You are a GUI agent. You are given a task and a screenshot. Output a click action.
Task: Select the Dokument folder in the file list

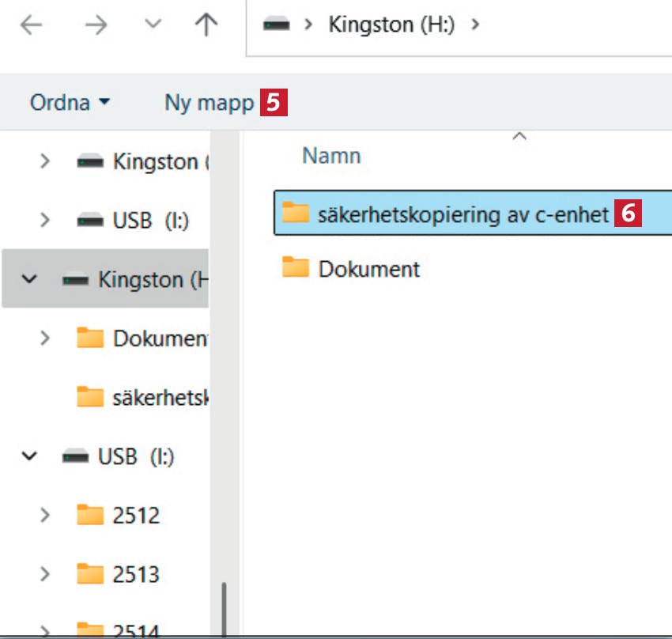click(369, 269)
